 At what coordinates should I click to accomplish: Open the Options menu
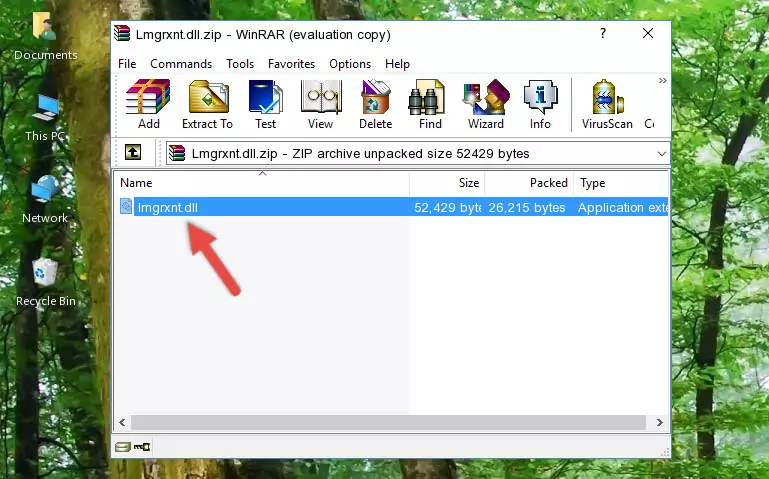pyautogui.click(x=350, y=64)
